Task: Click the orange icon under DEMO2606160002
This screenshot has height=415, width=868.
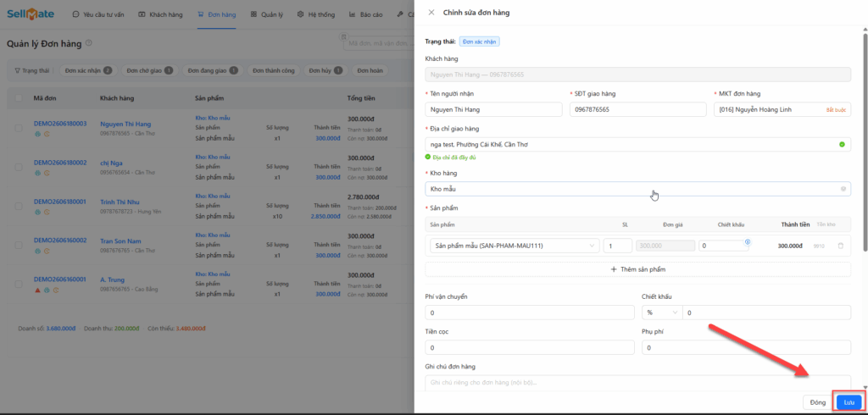Action: [x=47, y=251]
